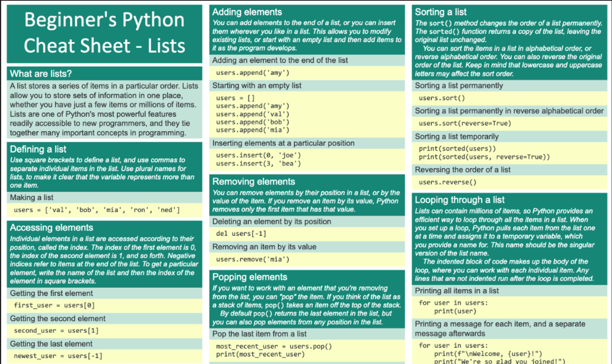This screenshot has width=612, height=364.
Task: Click the 'Beginner's Python Cheat Sheet - Lists' title
Action: (x=104, y=33)
